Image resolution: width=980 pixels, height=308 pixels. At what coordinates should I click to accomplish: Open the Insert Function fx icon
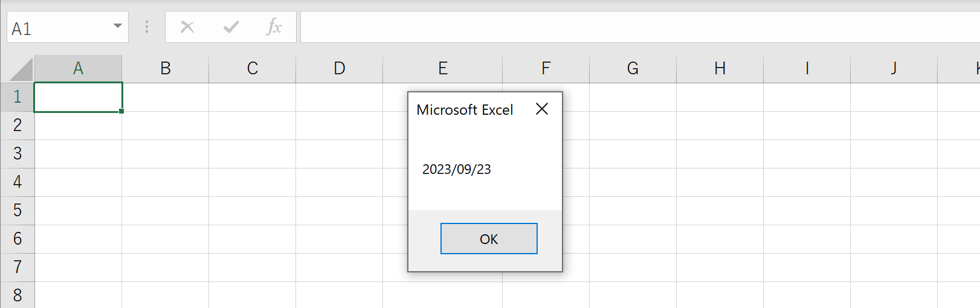click(274, 27)
